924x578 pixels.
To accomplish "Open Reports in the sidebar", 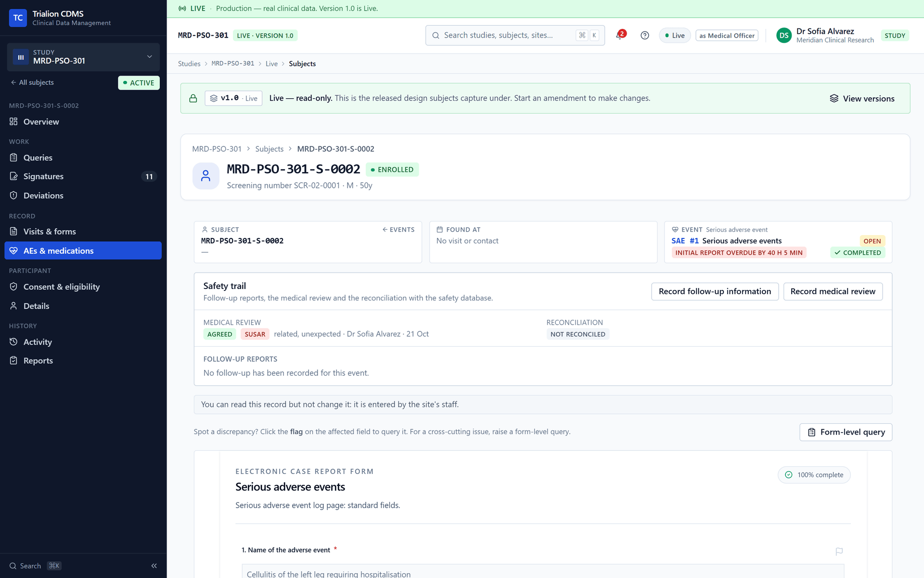I will tap(83, 361).
